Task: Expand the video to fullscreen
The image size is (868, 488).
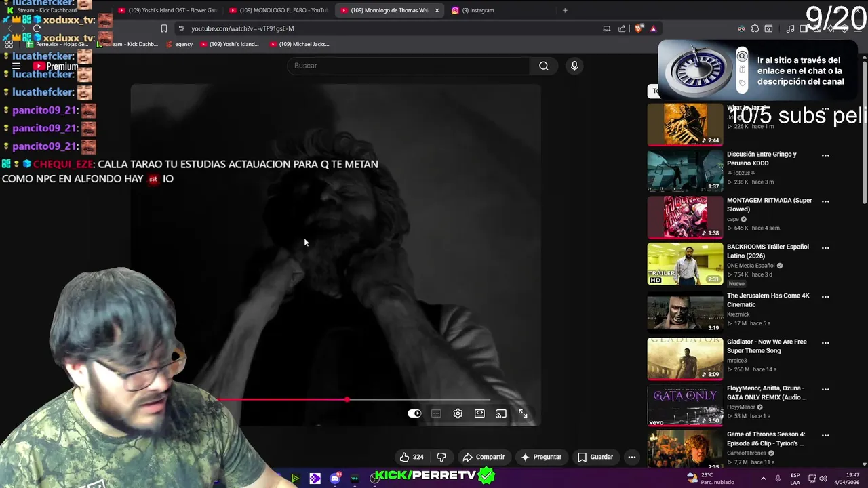Action: tap(523, 413)
